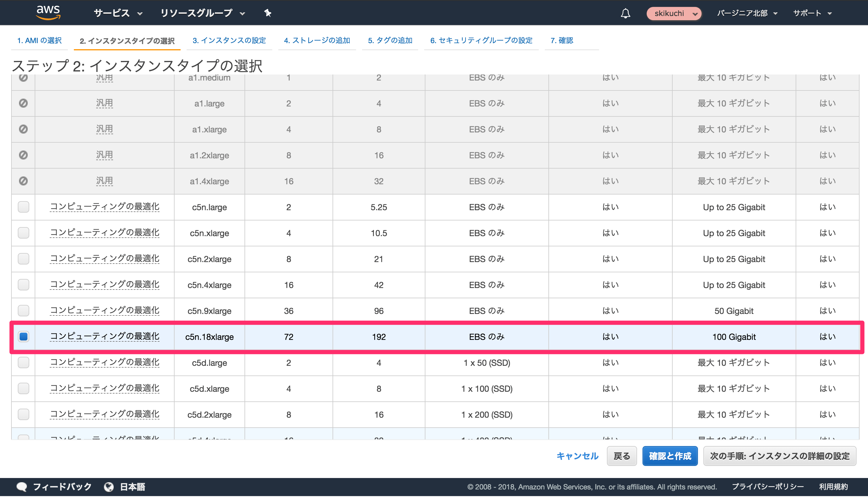Click the 100 Gigabit network cell
This screenshot has height=497, width=868.
734,337
